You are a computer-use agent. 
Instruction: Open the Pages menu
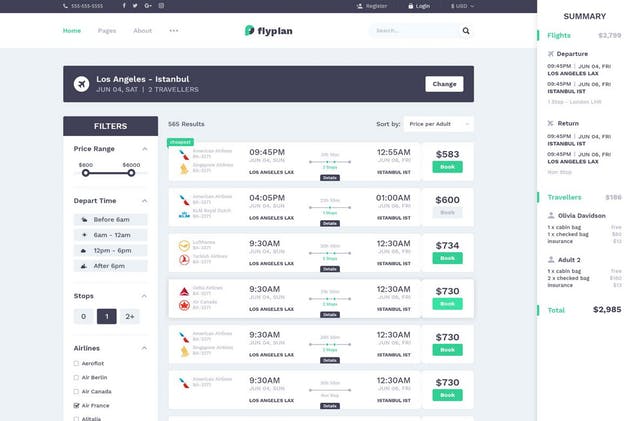(x=107, y=31)
